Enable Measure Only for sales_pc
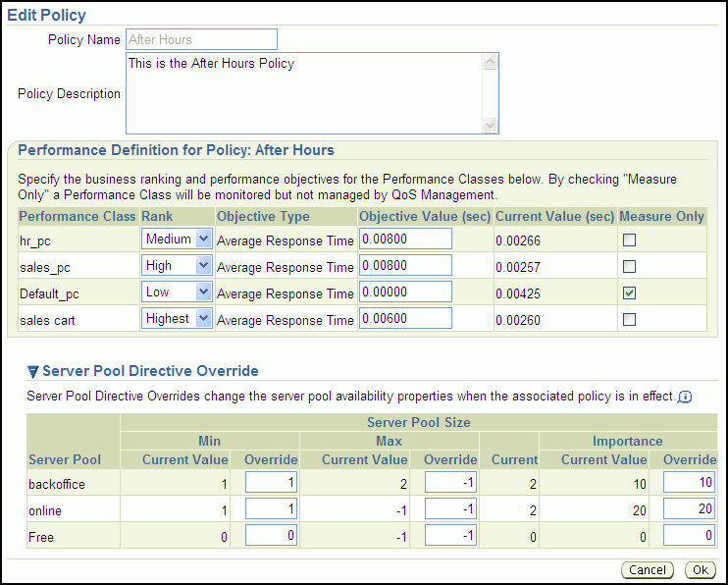 629,266
